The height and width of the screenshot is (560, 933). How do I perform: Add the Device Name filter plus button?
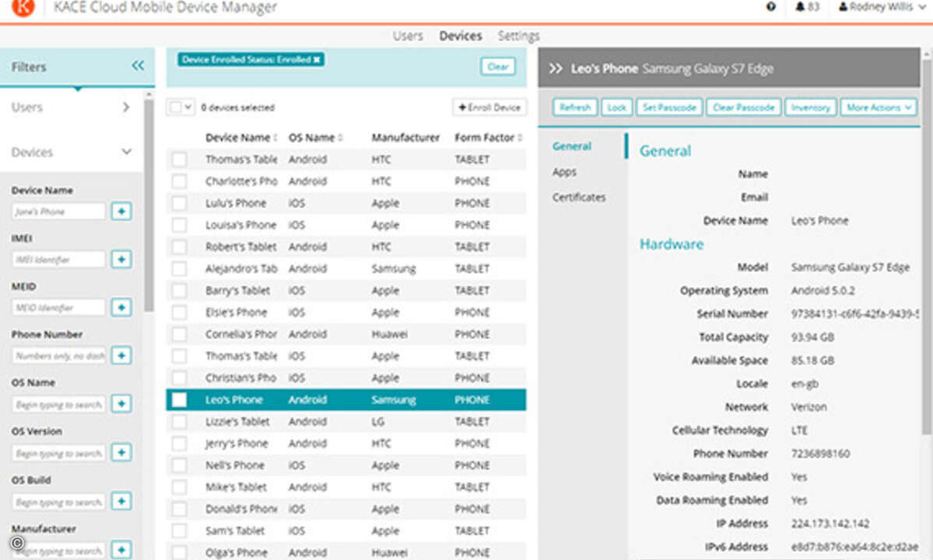coord(121,211)
